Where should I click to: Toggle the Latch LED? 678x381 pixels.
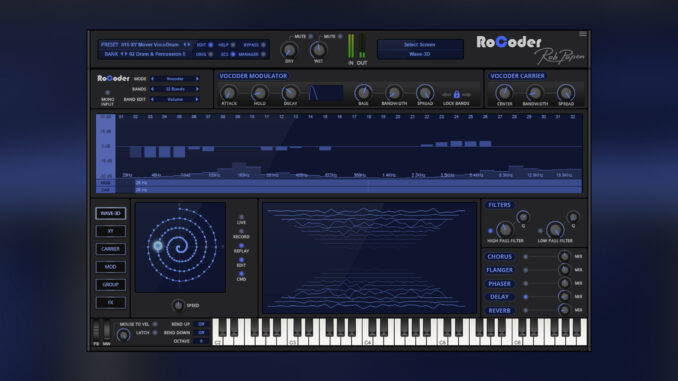(x=155, y=333)
